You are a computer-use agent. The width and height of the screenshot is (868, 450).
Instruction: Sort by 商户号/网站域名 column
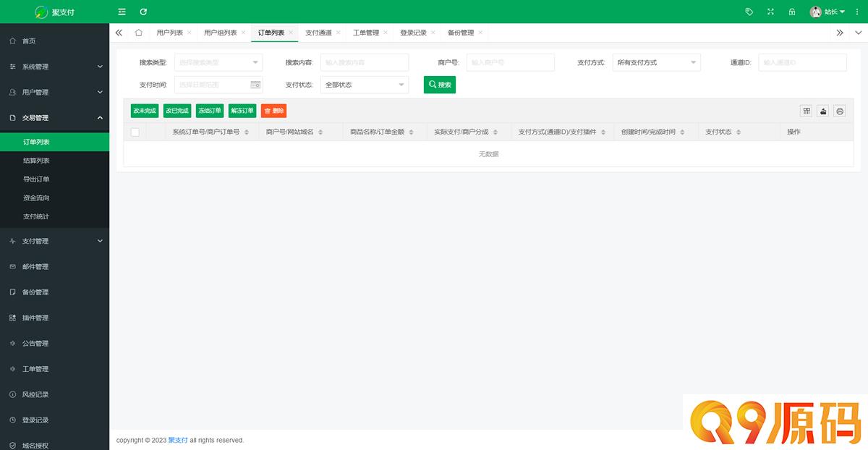320,132
